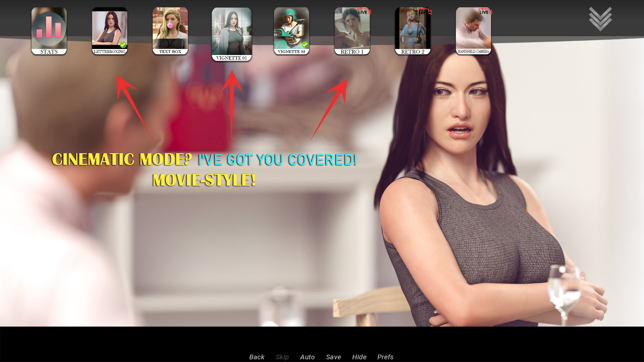Open the Save menu
The image size is (644, 362).
333,357
